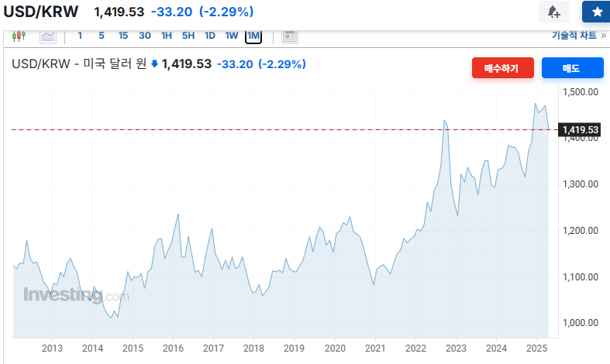
Task: Select the 1W interval
Action: (232, 36)
